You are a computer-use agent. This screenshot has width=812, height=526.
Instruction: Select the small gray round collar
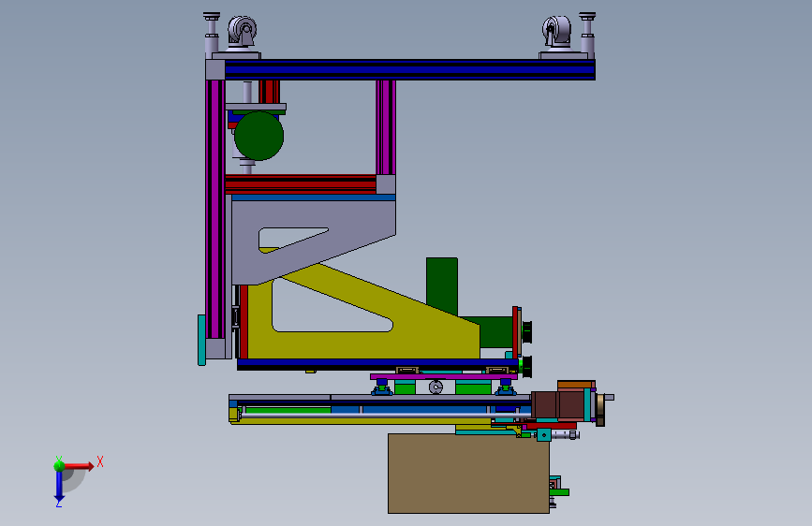436,387
